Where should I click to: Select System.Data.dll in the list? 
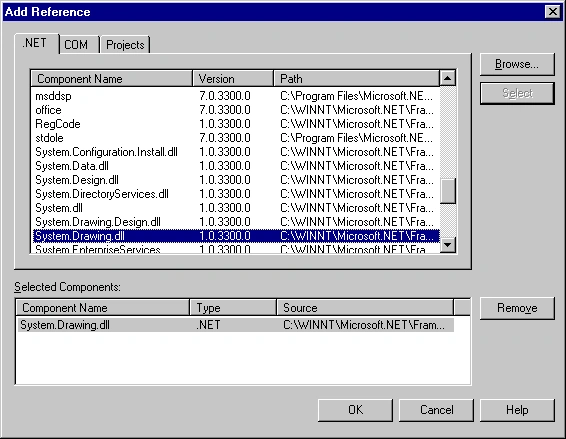236,166
